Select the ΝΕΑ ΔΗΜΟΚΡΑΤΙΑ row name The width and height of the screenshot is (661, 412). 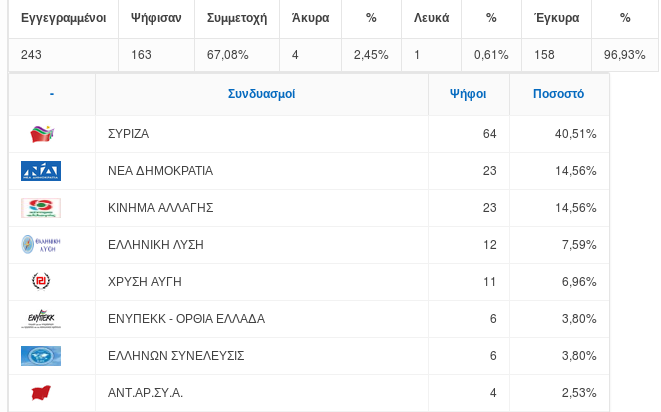coord(160,171)
